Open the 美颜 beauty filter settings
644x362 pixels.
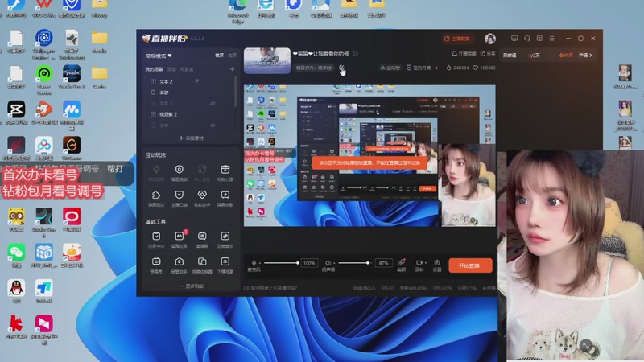[401, 265]
